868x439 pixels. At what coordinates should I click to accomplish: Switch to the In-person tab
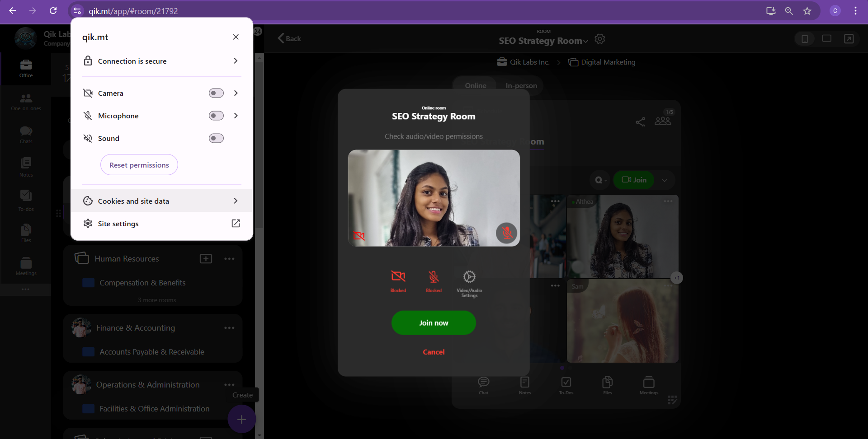521,86
